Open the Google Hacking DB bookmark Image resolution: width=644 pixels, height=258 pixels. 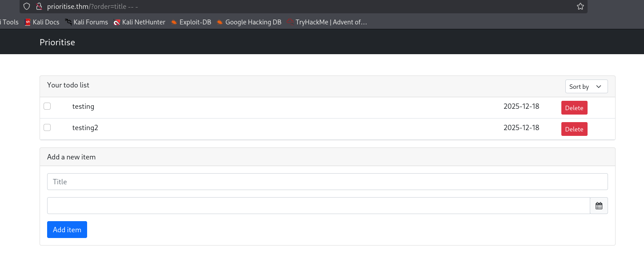pyautogui.click(x=249, y=22)
